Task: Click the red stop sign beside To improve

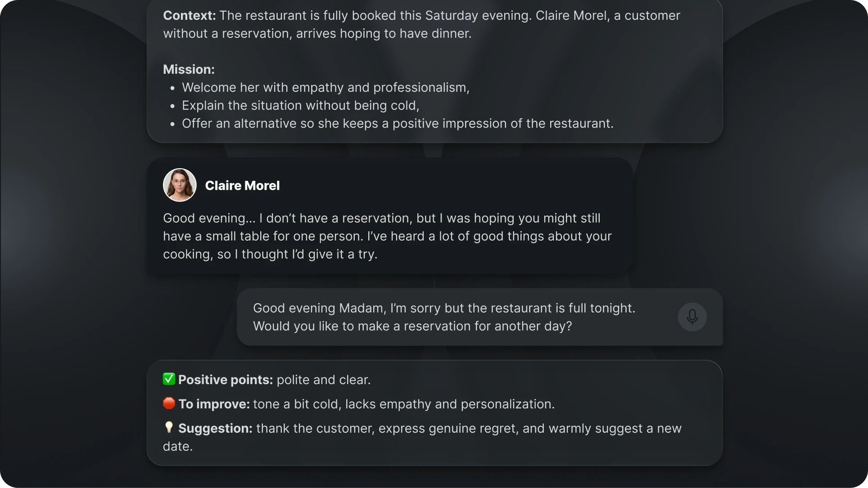Action: 169,403
